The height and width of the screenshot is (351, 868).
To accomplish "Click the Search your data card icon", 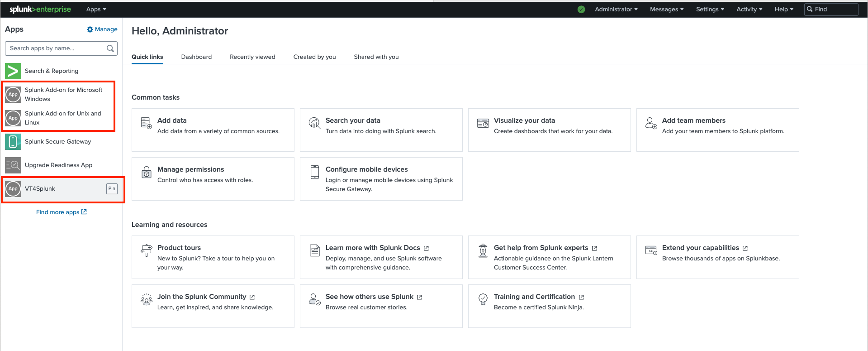I will pyautogui.click(x=314, y=123).
